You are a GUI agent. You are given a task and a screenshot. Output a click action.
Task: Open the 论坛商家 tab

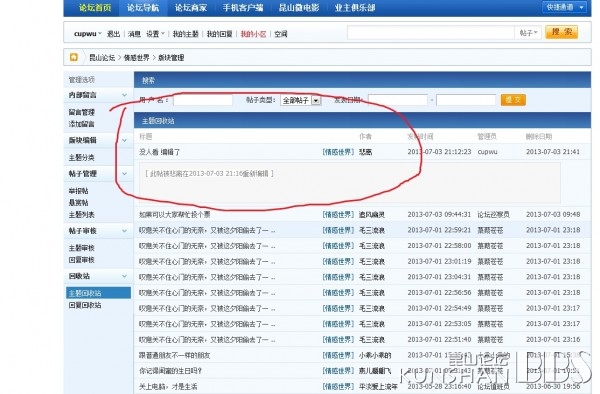point(191,8)
